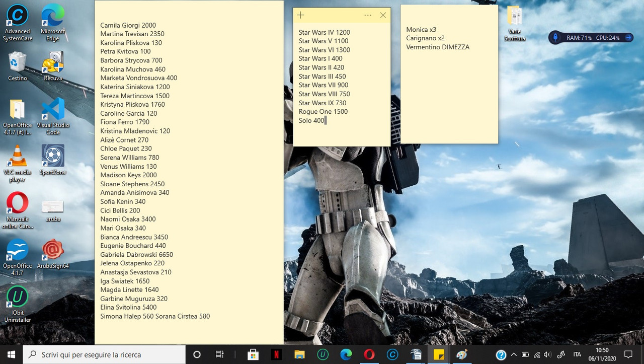This screenshot has width=644, height=364.
Task: Open the Windows Start menu
Action: 11,354
